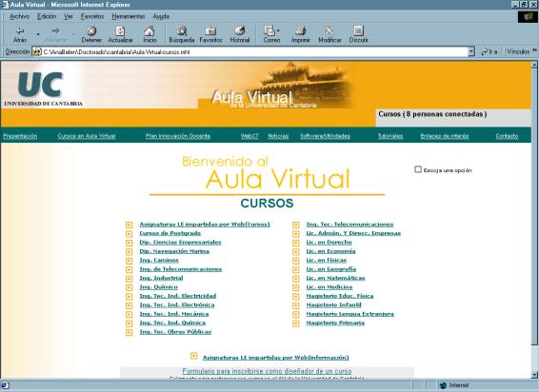Open the WebCT nav link
This screenshot has width=539, height=392.
coord(250,136)
